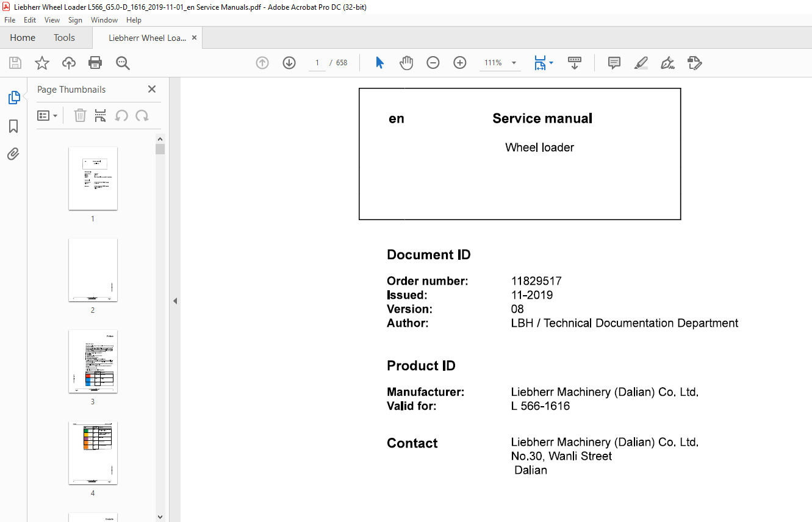This screenshot has height=522, width=812.
Task: Open the Help menu
Action: coord(134,20)
